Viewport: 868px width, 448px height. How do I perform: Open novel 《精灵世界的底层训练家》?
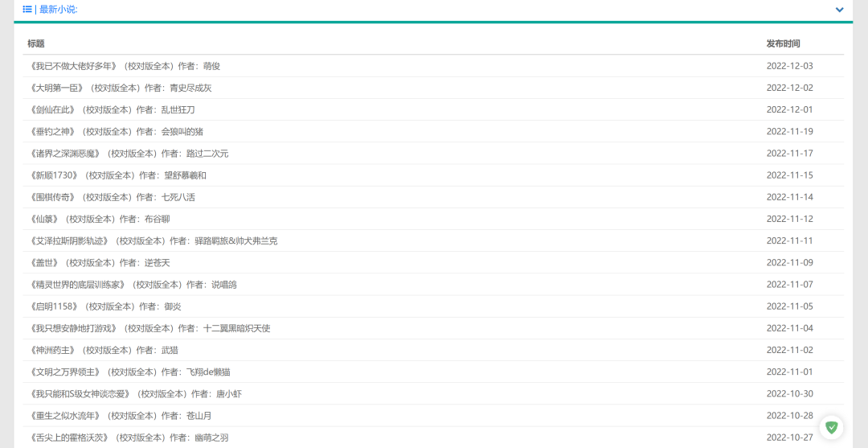[x=133, y=285]
